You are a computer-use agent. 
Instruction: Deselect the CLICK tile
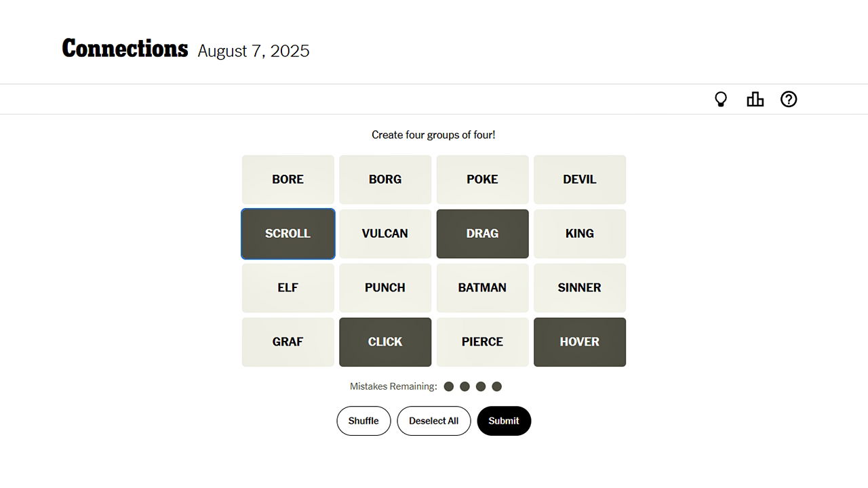point(385,342)
